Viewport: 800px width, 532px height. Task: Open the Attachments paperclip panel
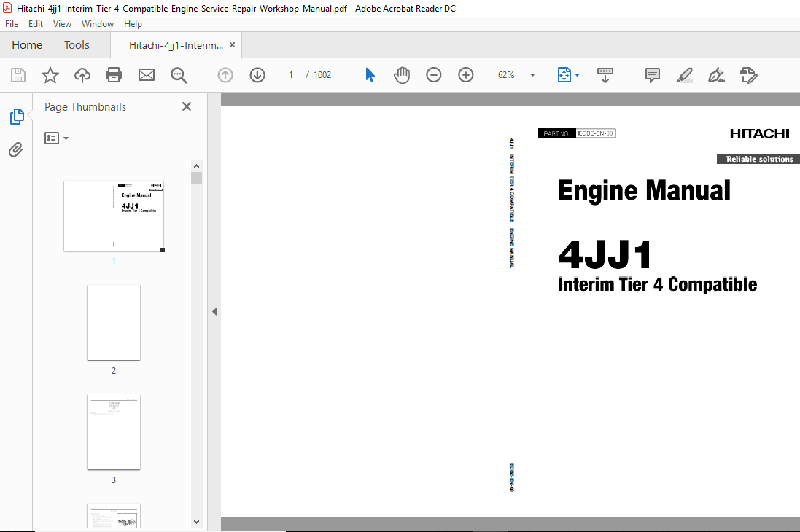(x=16, y=149)
